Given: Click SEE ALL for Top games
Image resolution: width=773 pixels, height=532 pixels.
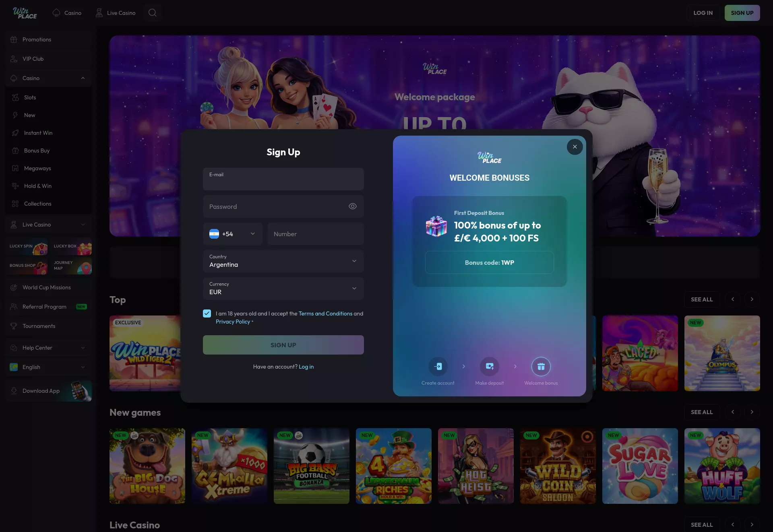Looking at the screenshot, I should 702,299.
